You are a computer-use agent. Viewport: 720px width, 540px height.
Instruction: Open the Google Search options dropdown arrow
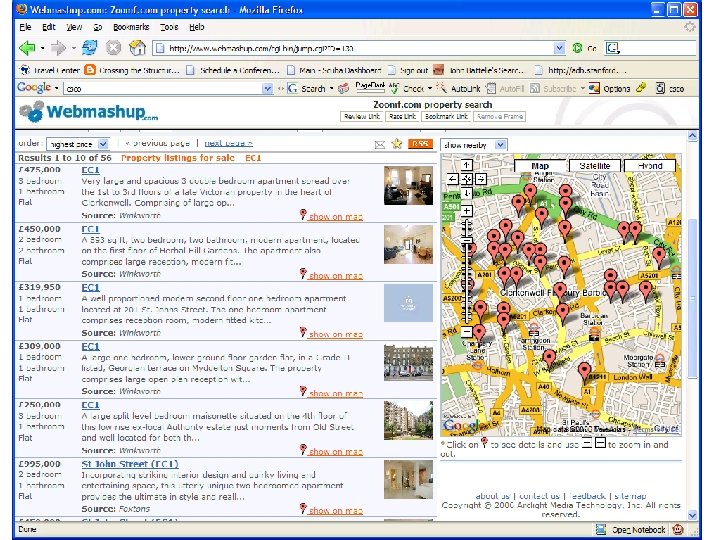click(x=332, y=88)
